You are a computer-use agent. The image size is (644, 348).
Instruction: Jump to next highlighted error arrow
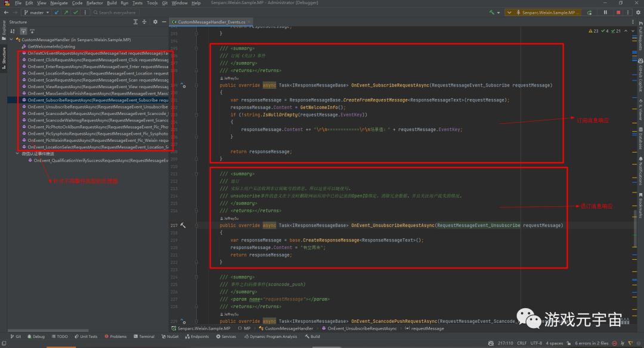click(x=633, y=31)
